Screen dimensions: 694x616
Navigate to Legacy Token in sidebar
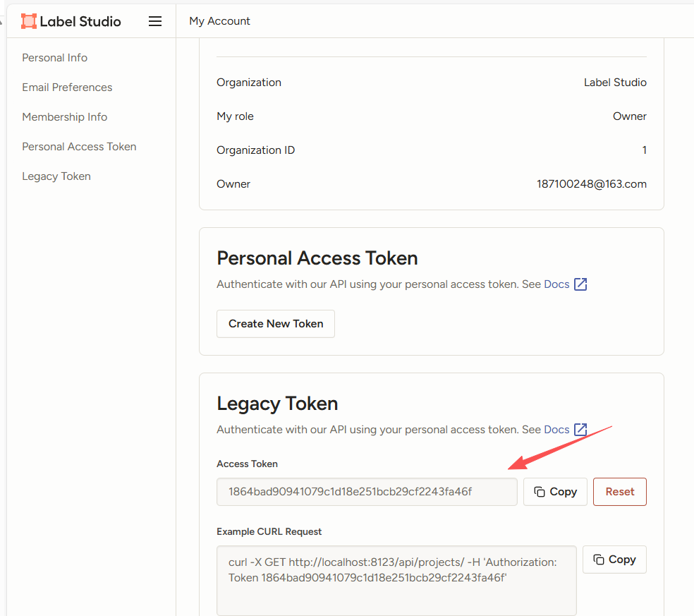[56, 176]
